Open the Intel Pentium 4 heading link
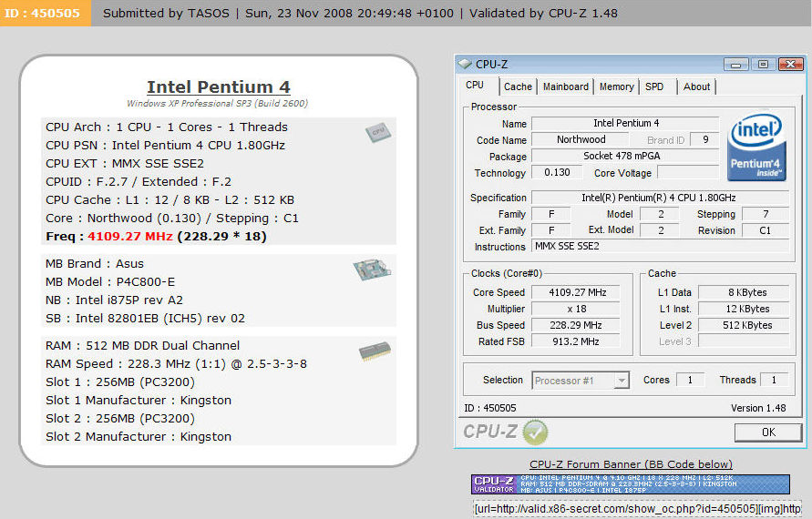The image size is (812, 519). 219,86
